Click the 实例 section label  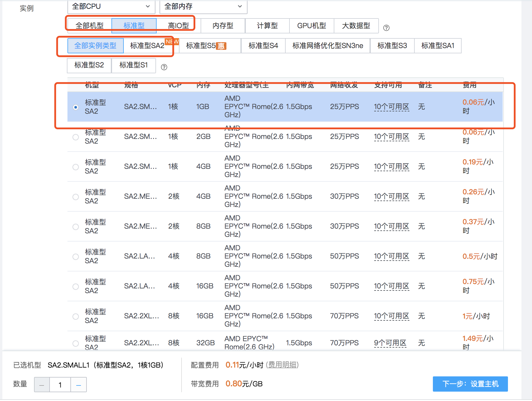[27, 8]
